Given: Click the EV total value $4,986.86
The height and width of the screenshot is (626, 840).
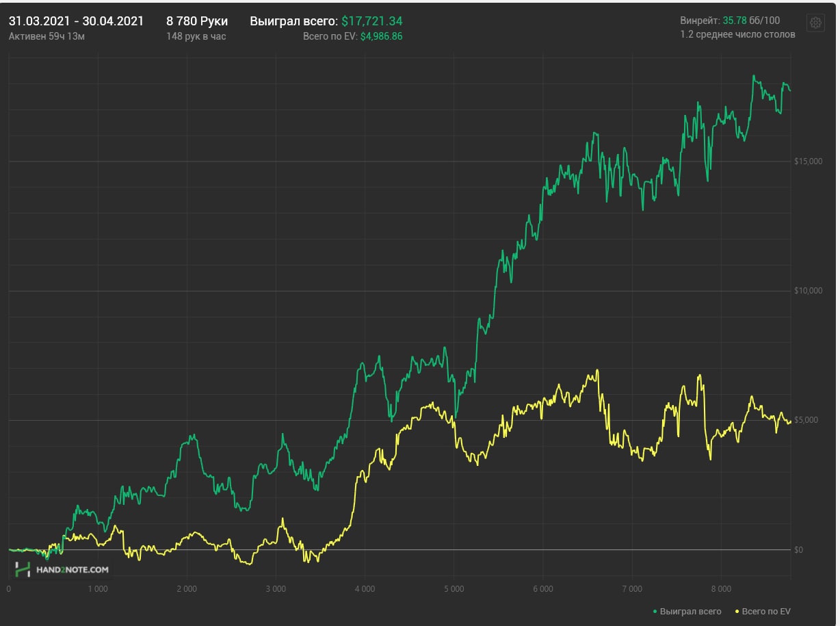Looking at the screenshot, I should [381, 36].
